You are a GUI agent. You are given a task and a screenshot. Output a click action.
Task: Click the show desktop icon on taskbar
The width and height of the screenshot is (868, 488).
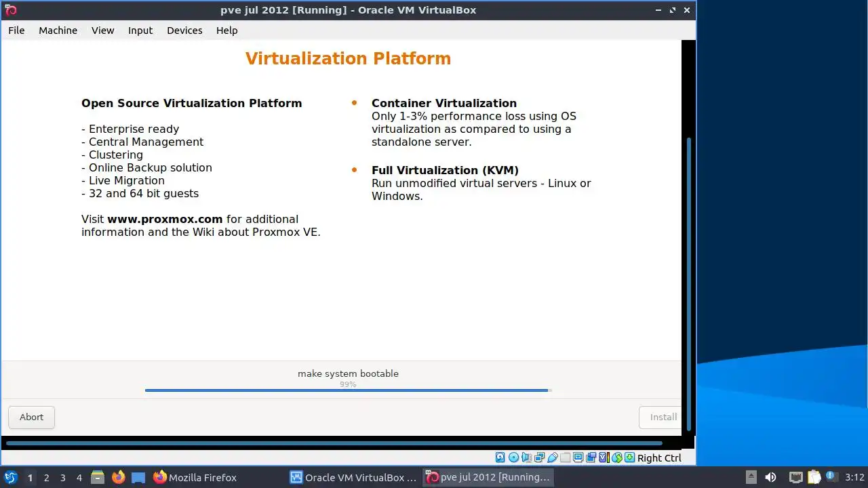click(138, 477)
